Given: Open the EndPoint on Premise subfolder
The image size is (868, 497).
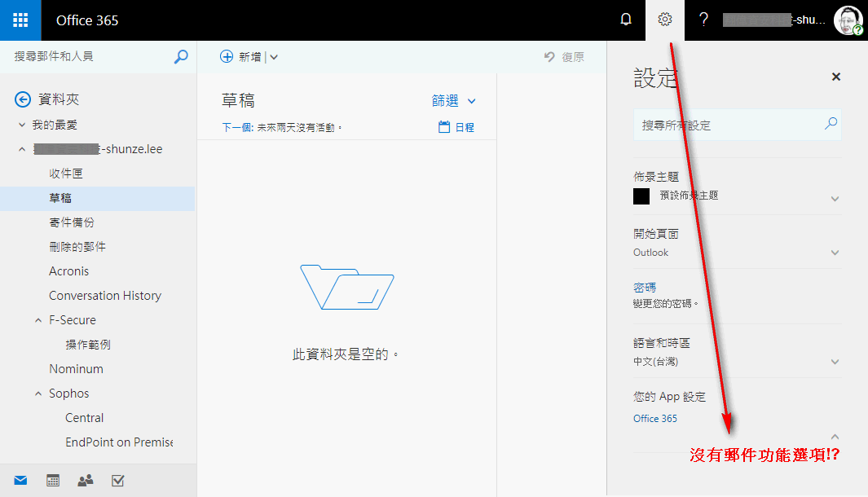Looking at the screenshot, I should [x=119, y=442].
